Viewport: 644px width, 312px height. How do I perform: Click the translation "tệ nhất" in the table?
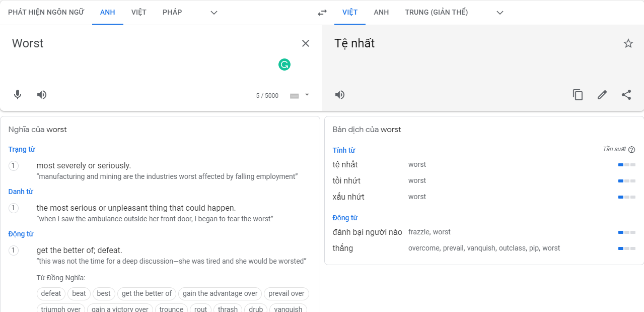tap(345, 165)
